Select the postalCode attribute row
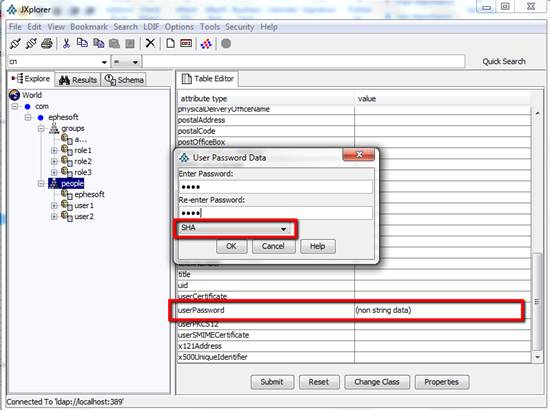The width and height of the screenshot is (550, 410). [354, 131]
